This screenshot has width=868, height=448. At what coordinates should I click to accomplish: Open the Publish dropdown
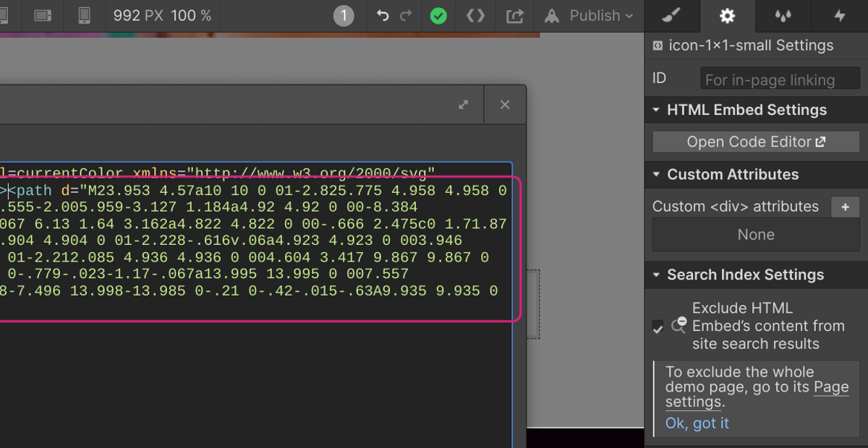click(x=588, y=15)
